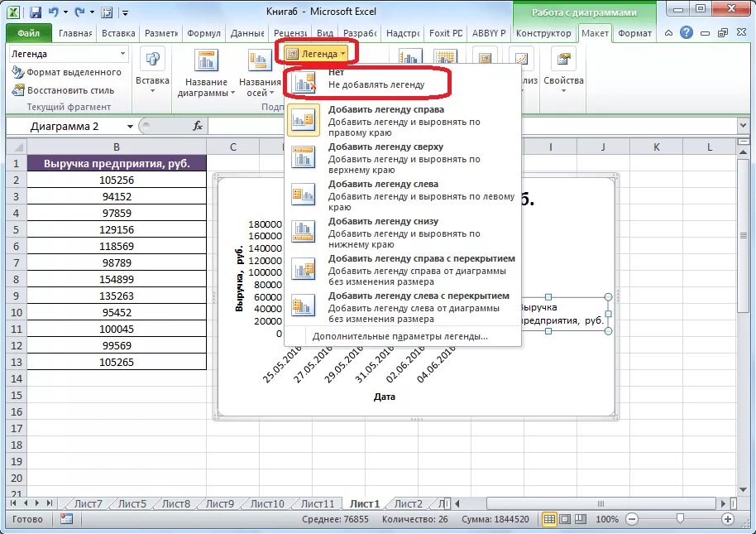
Task: Click the chart horizontal axis title 'Дата'
Action: pyautogui.click(x=385, y=397)
